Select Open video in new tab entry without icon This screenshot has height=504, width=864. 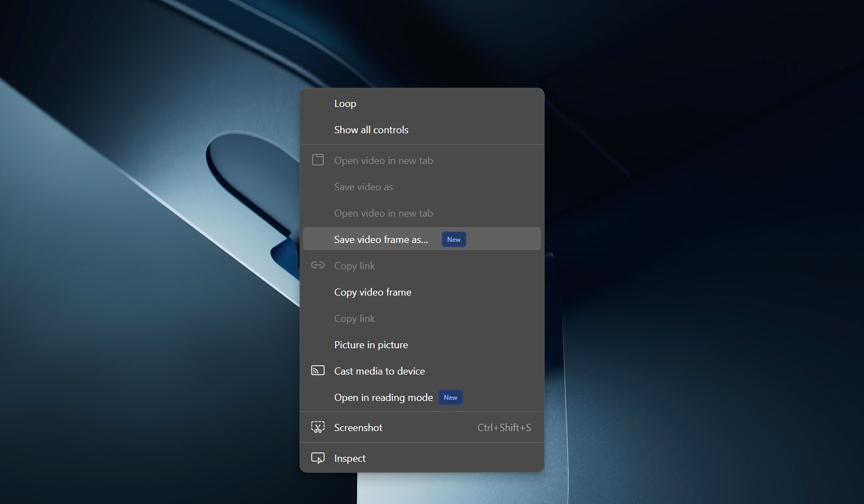[x=383, y=213]
